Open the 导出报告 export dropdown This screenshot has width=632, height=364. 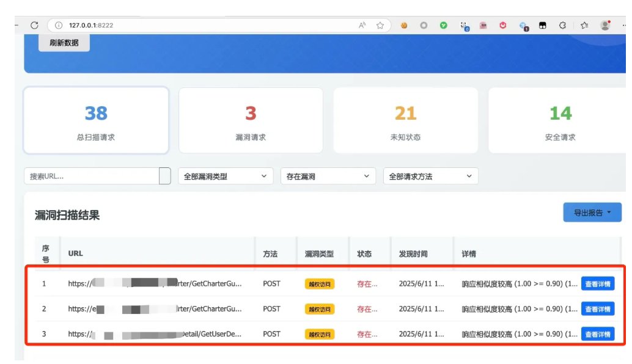pyautogui.click(x=592, y=213)
